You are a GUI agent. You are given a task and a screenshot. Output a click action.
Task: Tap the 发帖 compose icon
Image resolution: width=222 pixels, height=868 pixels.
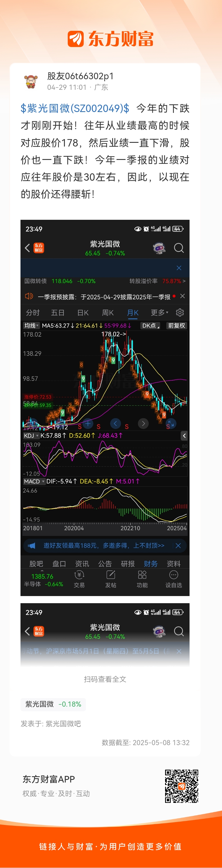pos(111,574)
